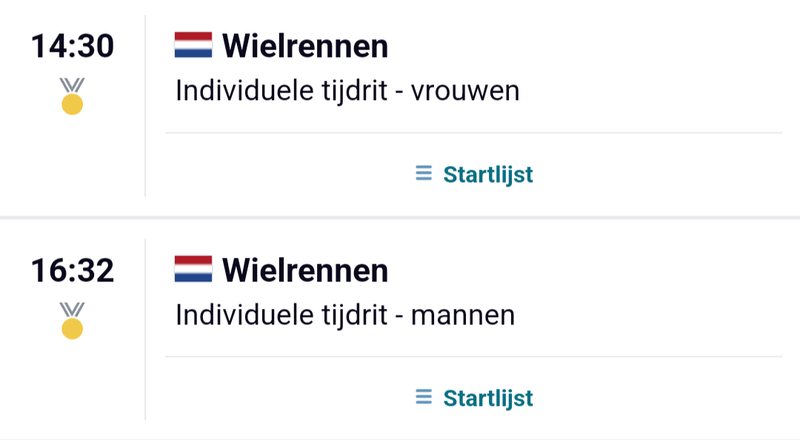Click the "Individuele tijdrit - vrouwen" text
The image size is (800, 440).
(x=348, y=91)
